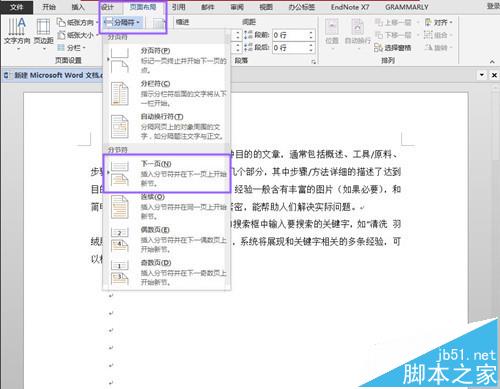Open the 纸张大小 (Paper Size) dropdown
Screen dimensions: 500x389
tap(78, 35)
